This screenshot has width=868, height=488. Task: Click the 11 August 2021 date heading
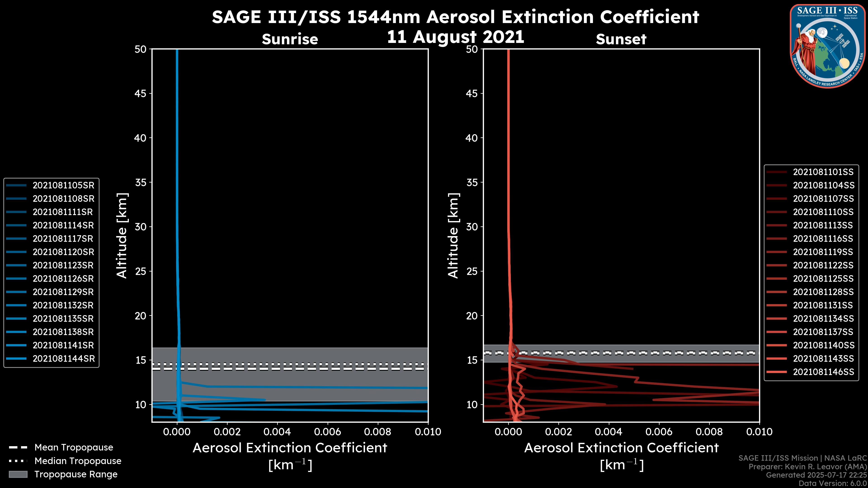pyautogui.click(x=455, y=37)
